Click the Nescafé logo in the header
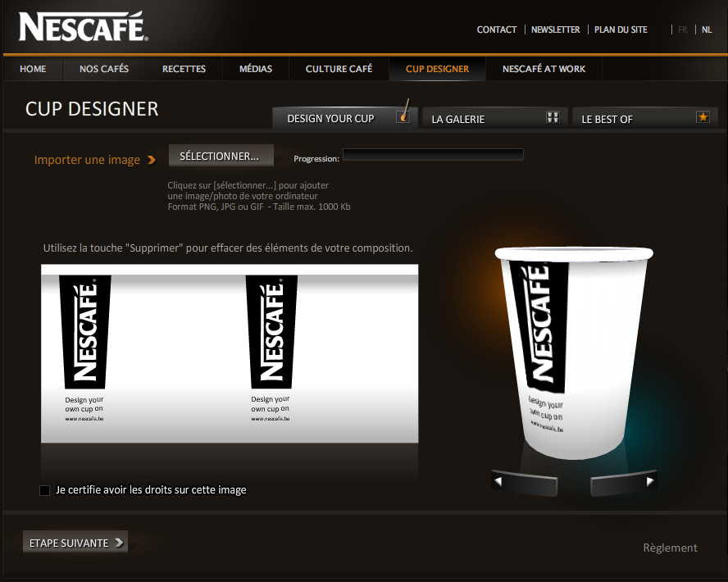This screenshot has width=728, height=582. click(83, 26)
